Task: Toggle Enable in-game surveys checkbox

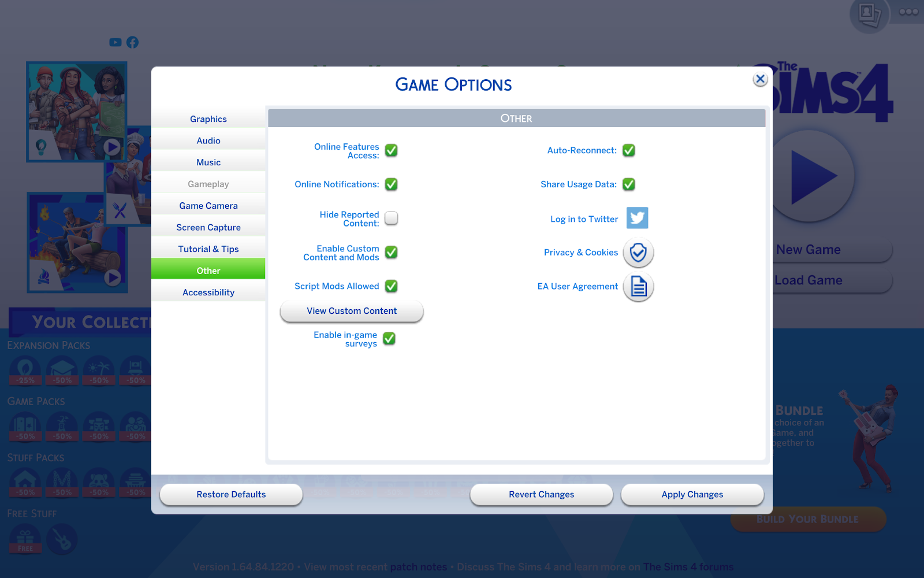Action: tap(389, 339)
